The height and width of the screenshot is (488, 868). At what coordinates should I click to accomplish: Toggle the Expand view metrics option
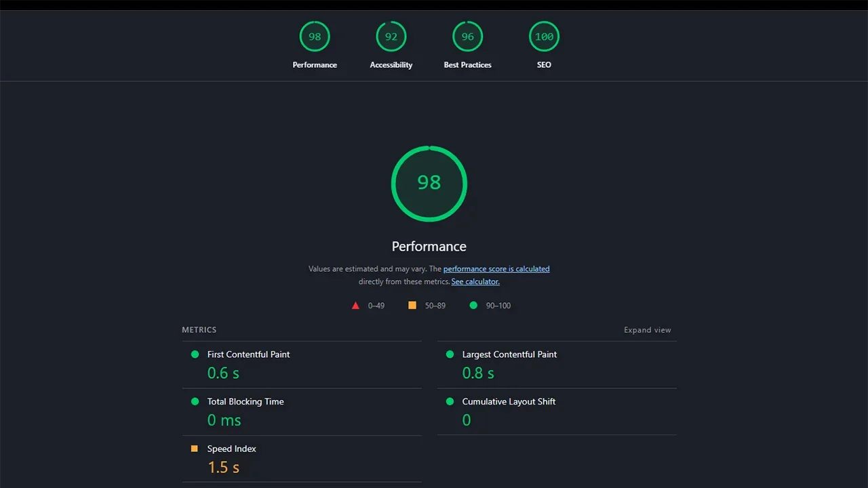pos(648,330)
